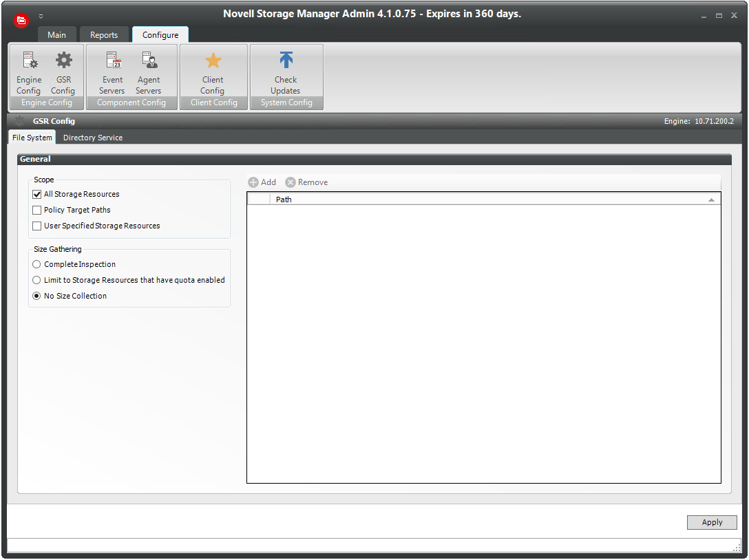
Task: Click the Client Config group label
Action: [214, 103]
